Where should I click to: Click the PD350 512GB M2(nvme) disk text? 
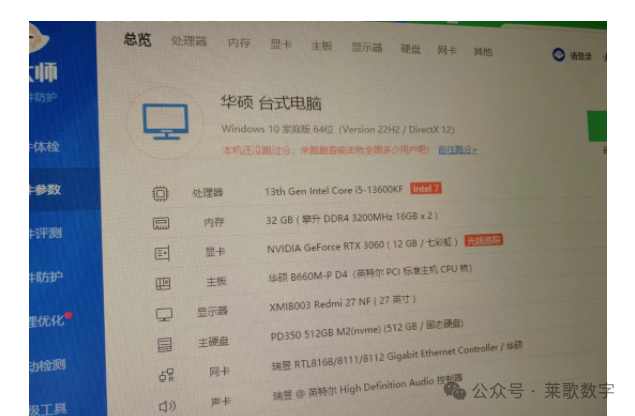point(367,331)
